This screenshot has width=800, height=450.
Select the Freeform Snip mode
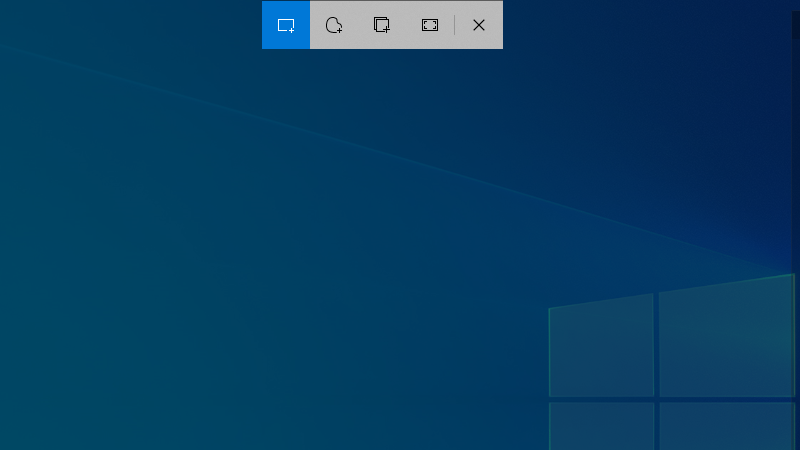(x=334, y=25)
